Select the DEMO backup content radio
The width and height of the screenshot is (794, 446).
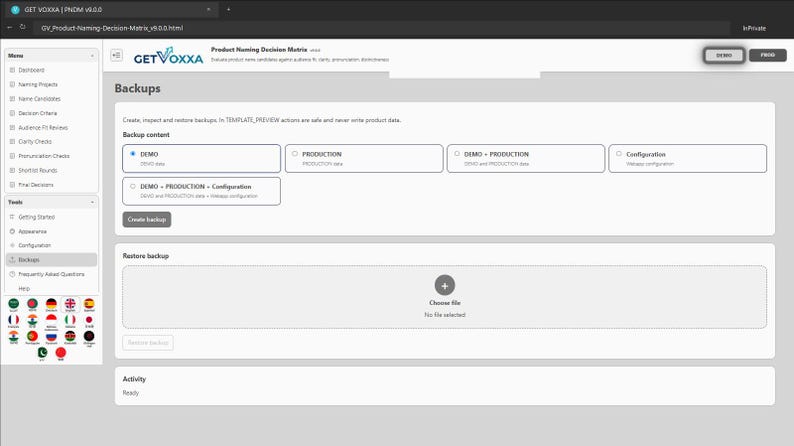point(133,153)
